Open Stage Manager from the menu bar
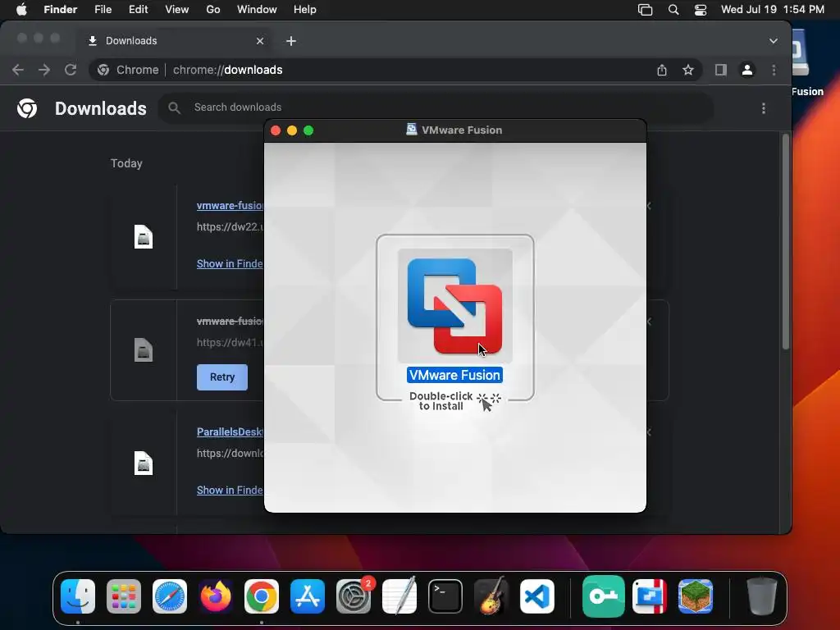Screen dimensions: 840x630 pos(645,10)
